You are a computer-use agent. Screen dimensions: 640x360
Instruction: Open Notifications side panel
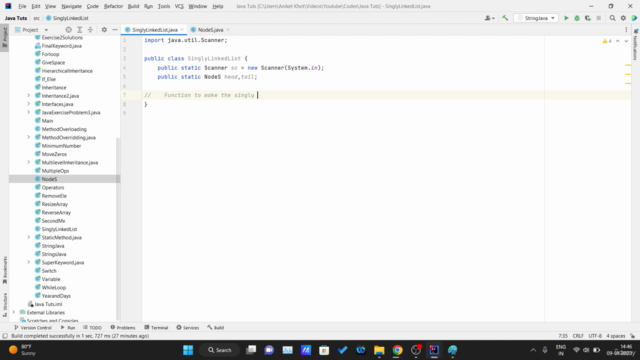point(636,44)
